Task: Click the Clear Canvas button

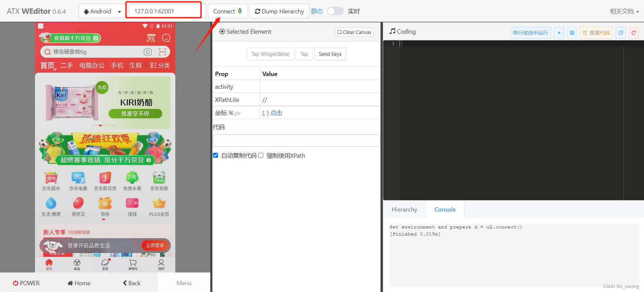Action: click(x=354, y=32)
